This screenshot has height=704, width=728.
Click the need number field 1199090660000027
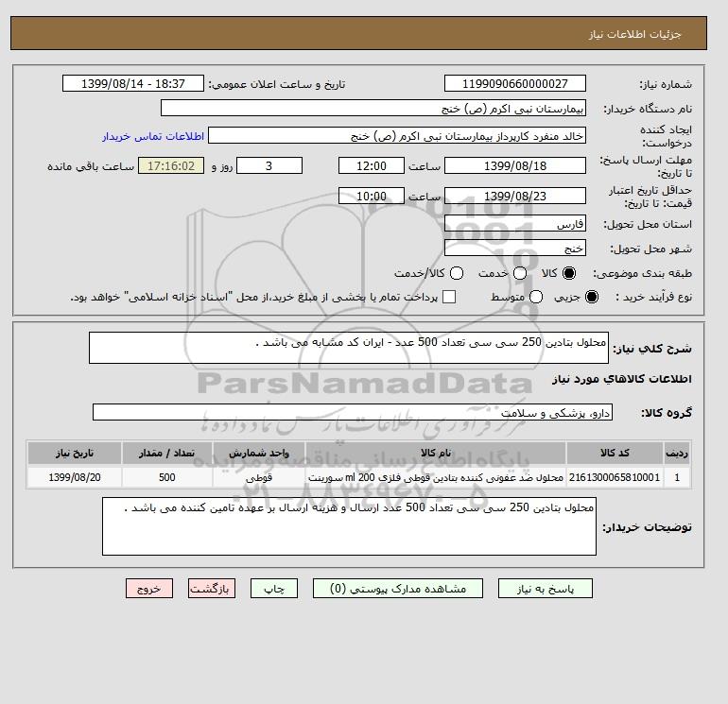515,83
